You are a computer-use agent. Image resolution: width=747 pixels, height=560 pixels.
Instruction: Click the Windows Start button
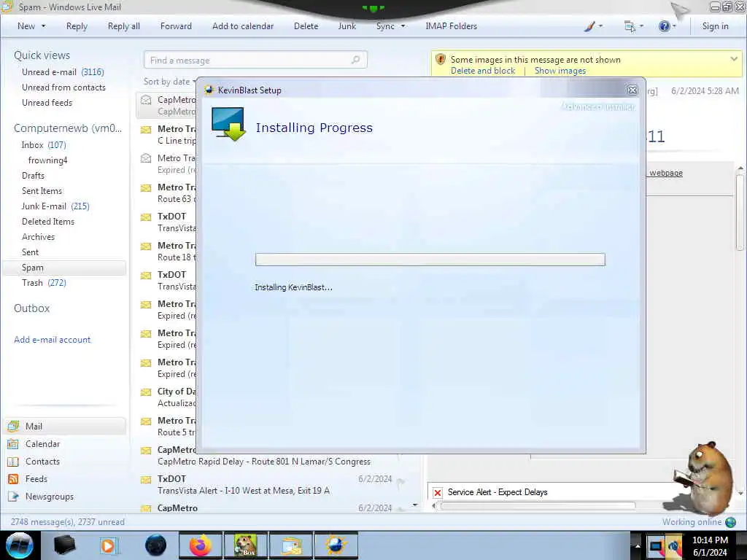click(x=20, y=545)
